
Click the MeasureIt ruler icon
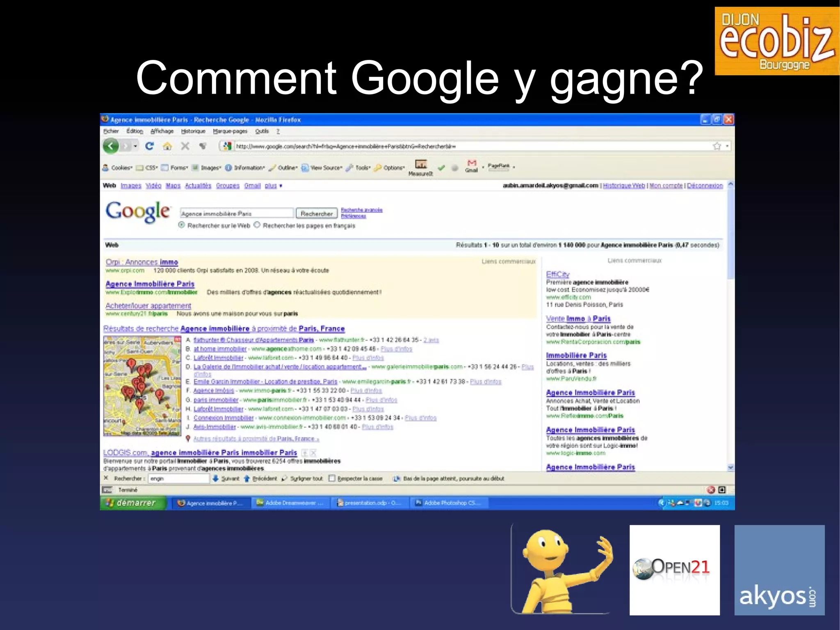[x=421, y=165]
